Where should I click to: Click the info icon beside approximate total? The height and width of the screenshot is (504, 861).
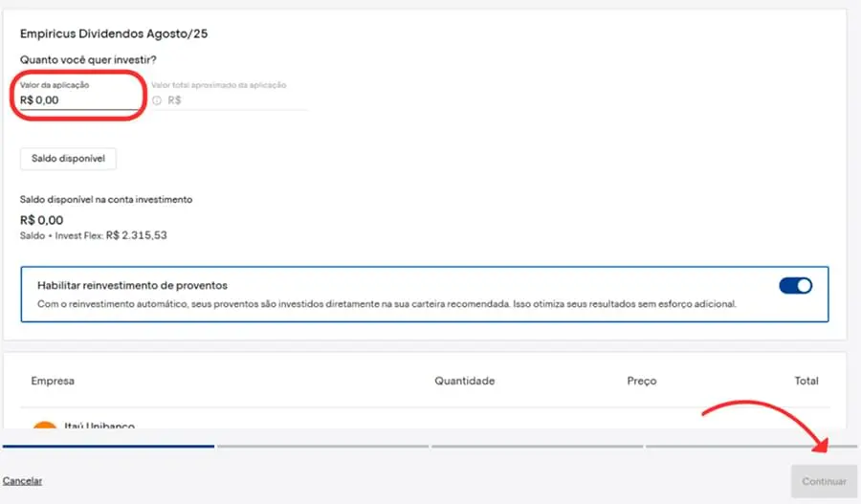157,100
